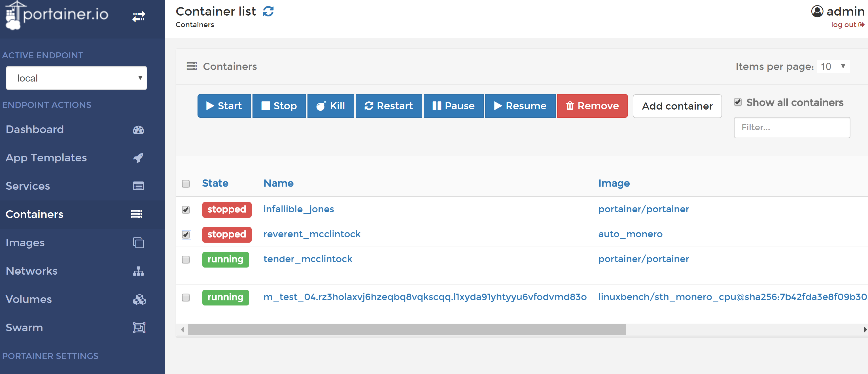Click the Images copy icon
This screenshot has width=868, height=374.
point(138,243)
